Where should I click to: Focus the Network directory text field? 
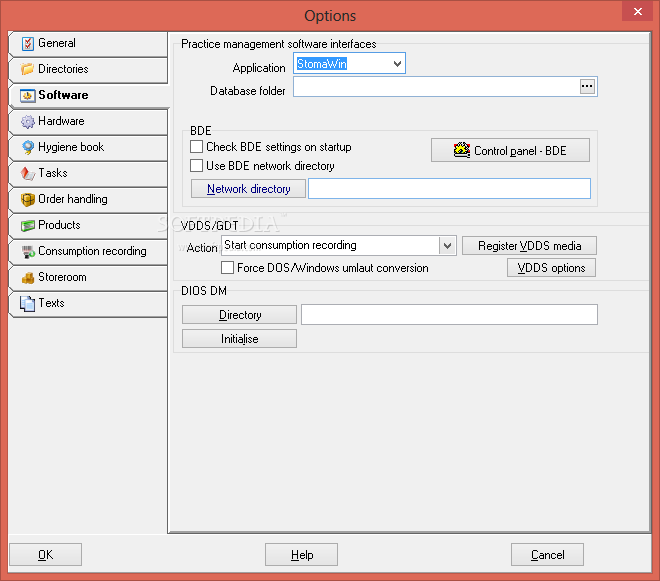pos(449,189)
